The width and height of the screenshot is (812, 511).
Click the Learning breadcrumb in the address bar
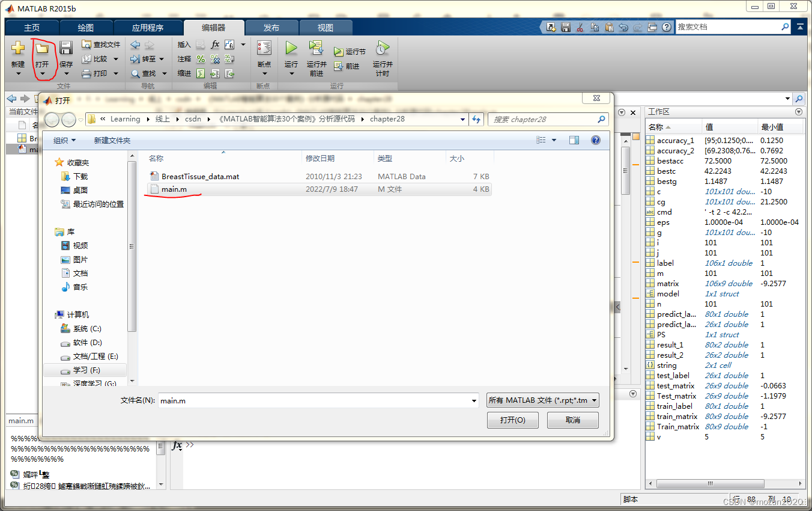pos(125,119)
